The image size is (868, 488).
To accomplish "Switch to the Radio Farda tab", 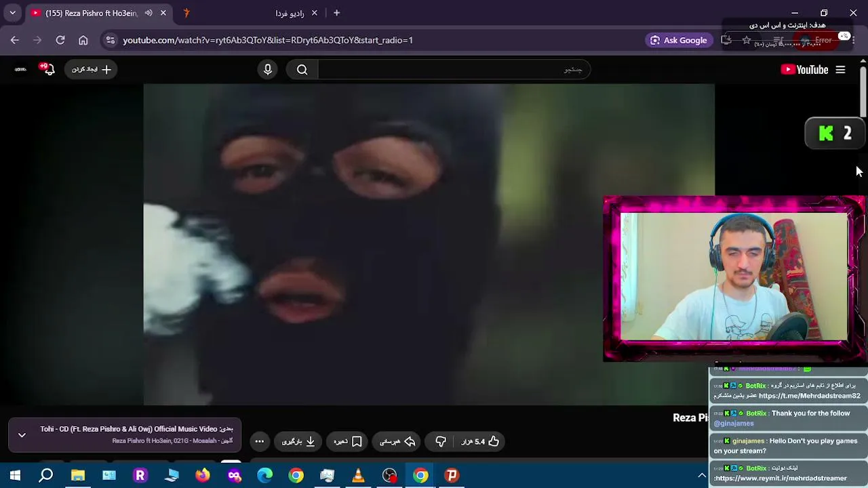I will [x=251, y=13].
